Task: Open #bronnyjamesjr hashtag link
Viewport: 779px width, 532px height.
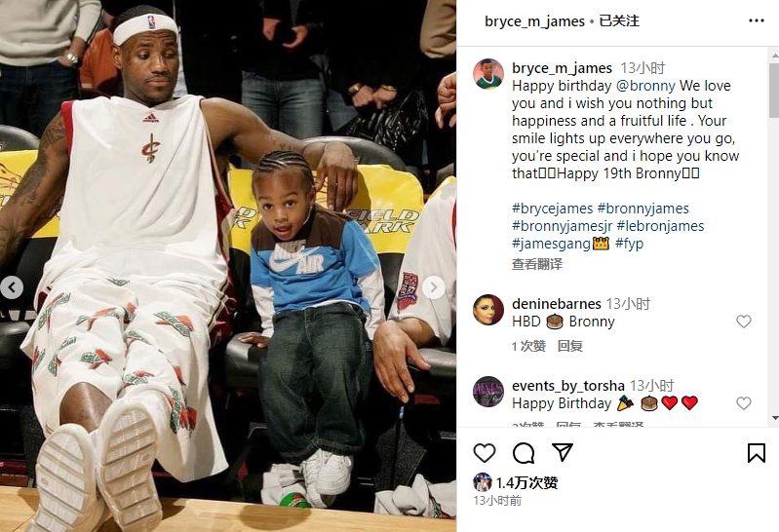Action: [x=562, y=226]
